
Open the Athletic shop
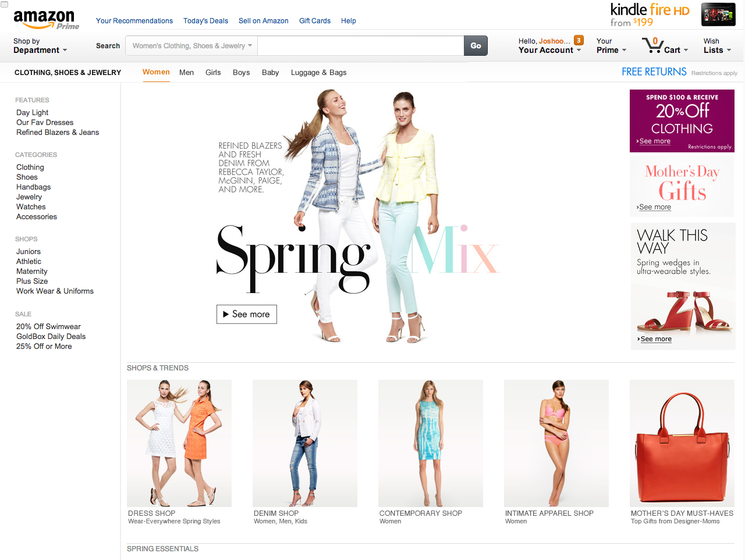(29, 262)
